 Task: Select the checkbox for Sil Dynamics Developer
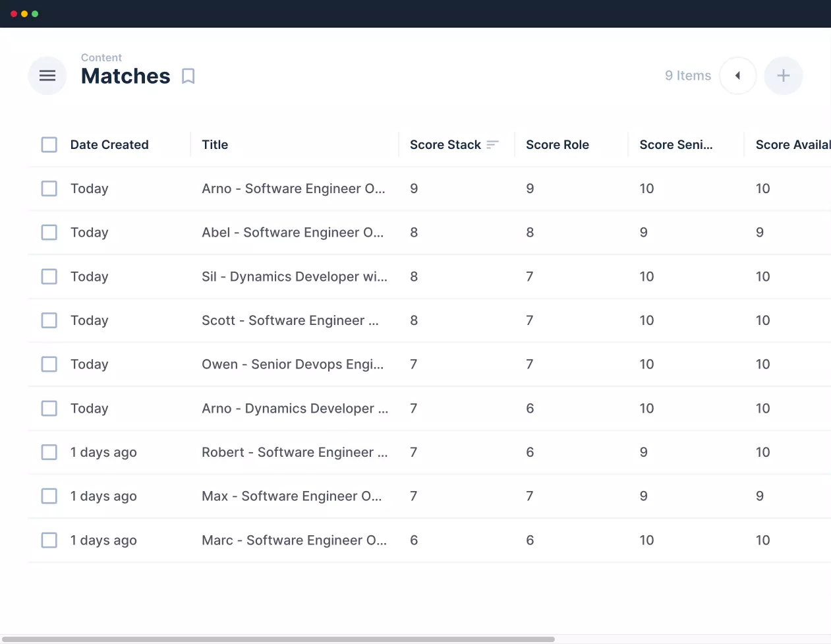tap(49, 277)
